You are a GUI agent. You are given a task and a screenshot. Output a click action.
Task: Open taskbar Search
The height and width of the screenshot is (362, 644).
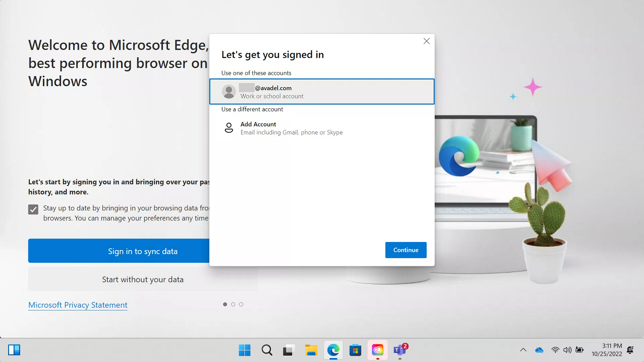click(267, 350)
